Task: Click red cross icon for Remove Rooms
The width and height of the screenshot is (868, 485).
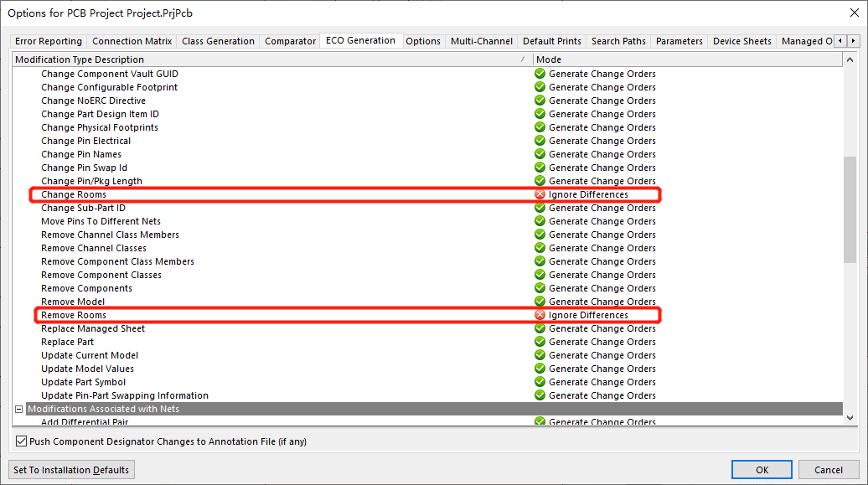Action: pyautogui.click(x=540, y=315)
